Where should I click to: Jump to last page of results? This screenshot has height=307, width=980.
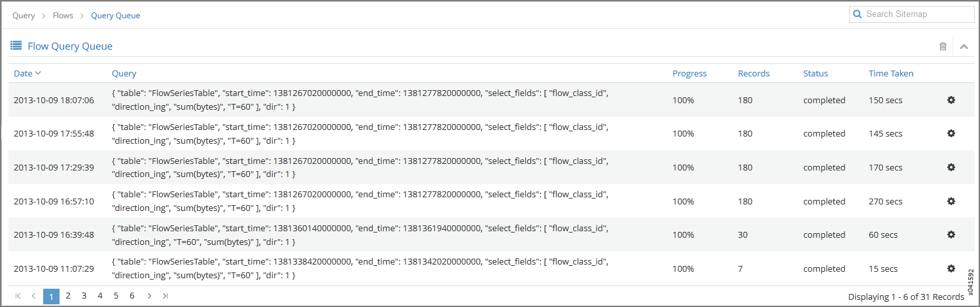166,296
